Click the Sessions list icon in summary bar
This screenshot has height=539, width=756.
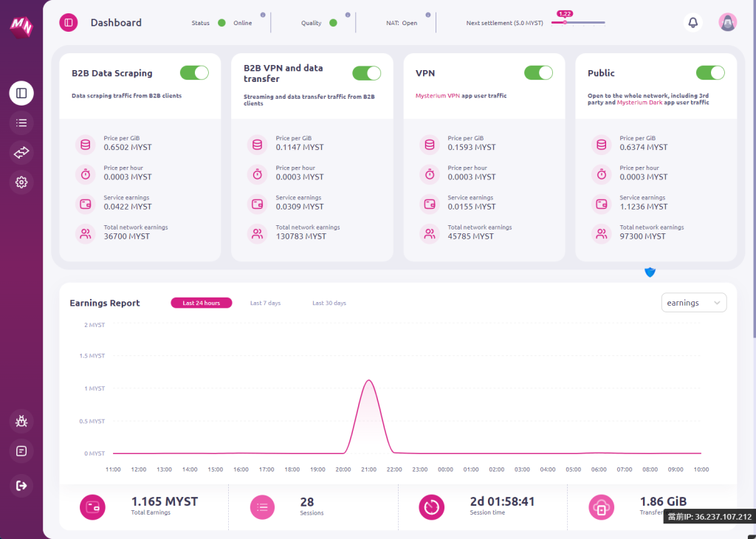[262, 507]
